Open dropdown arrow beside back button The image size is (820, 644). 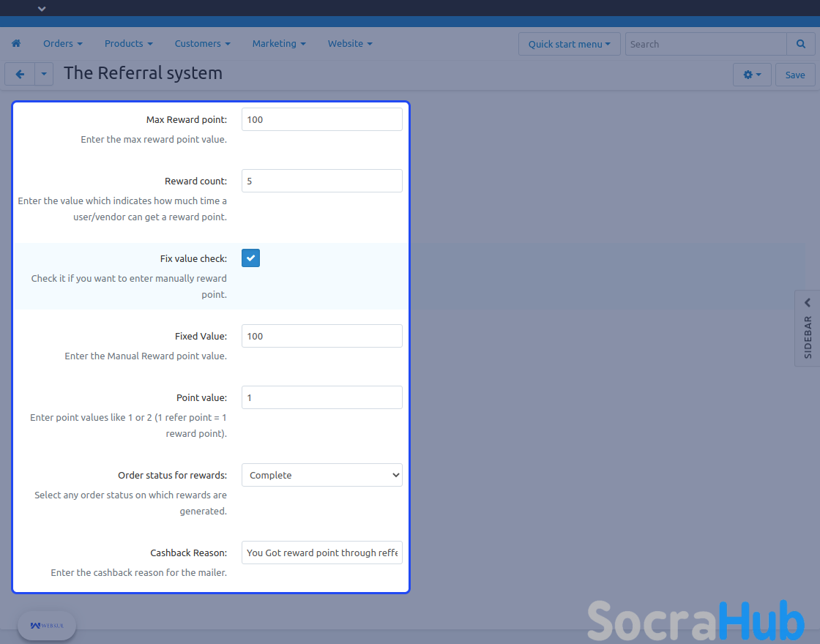pos(44,75)
